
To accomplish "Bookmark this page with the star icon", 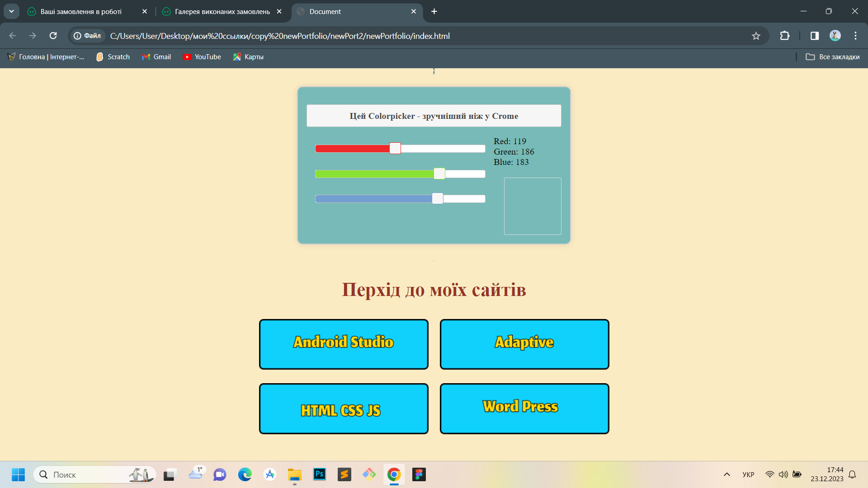I will click(x=756, y=36).
